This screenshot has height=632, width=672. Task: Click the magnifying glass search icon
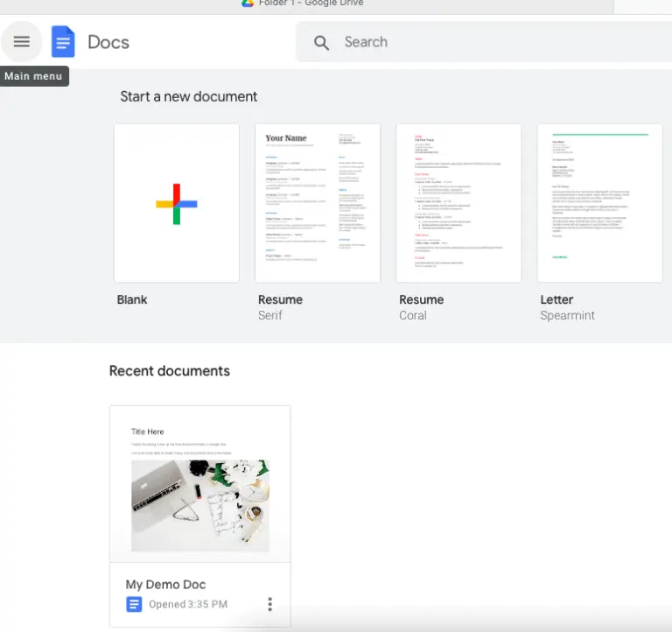point(321,42)
